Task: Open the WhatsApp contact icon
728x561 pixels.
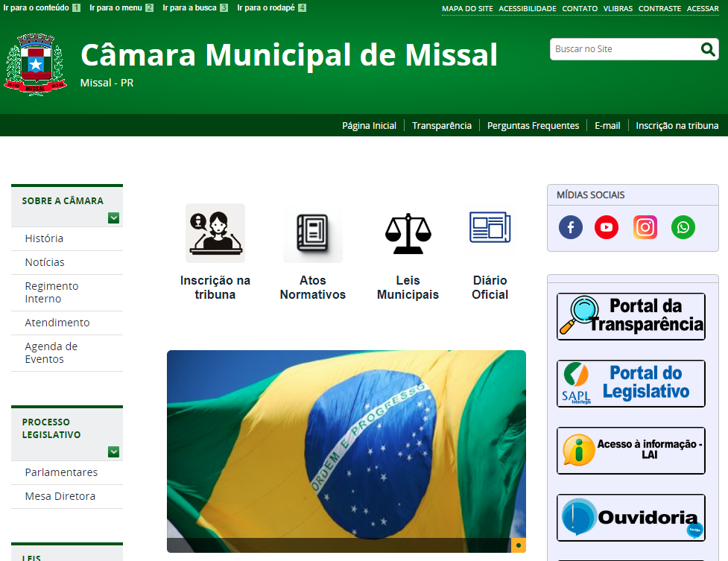Action: pos(683,227)
